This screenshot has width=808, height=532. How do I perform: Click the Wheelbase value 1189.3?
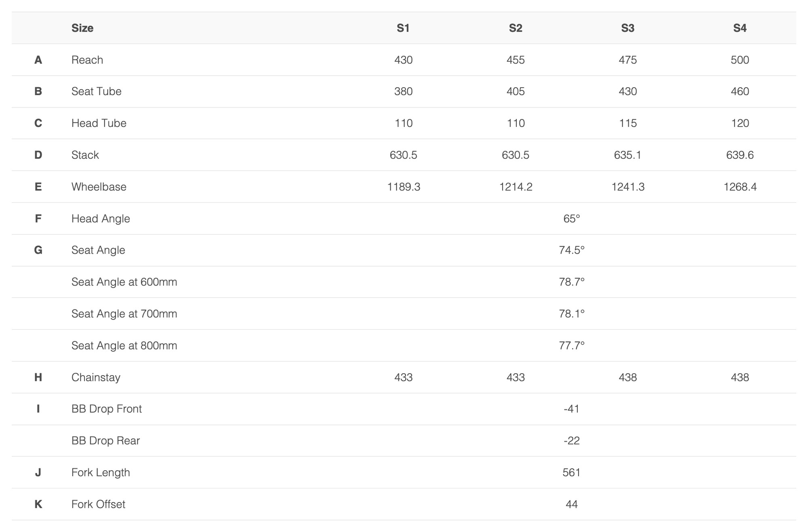click(x=404, y=187)
